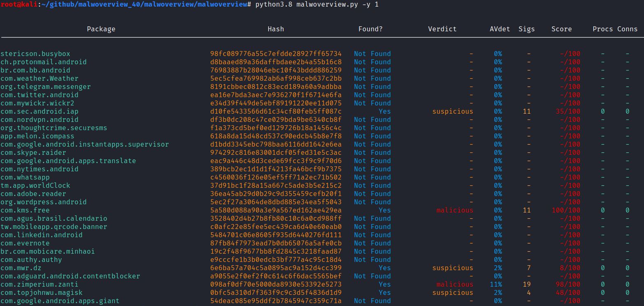
Task: Select com.adguard.android.contentblocker package name
Action: coord(70,276)
